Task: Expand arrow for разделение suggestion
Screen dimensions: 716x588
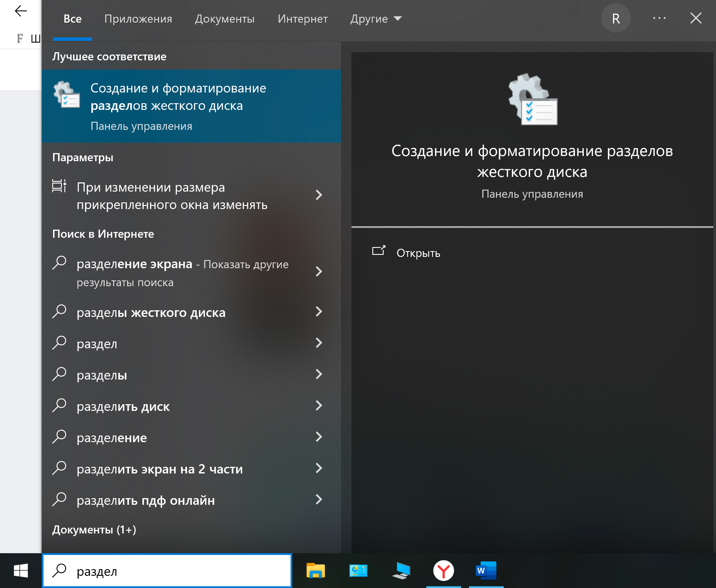Action: coord(319,437)
